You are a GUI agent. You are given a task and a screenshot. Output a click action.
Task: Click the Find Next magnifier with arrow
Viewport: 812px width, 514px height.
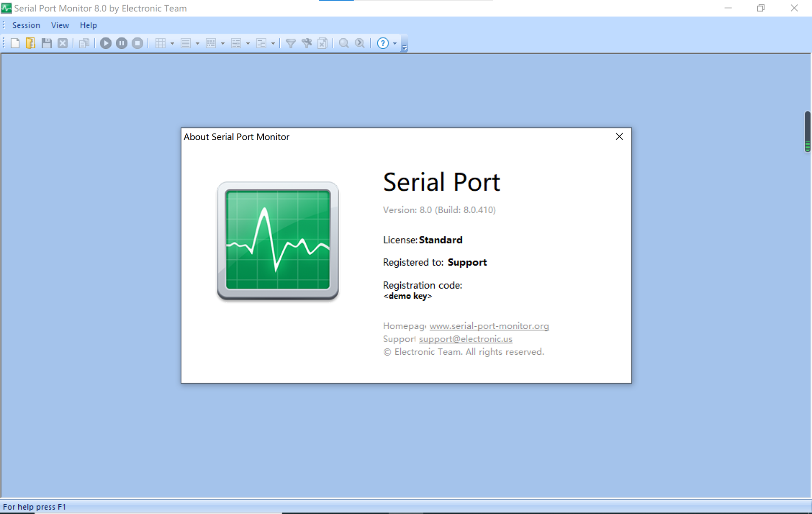point(360,43)
